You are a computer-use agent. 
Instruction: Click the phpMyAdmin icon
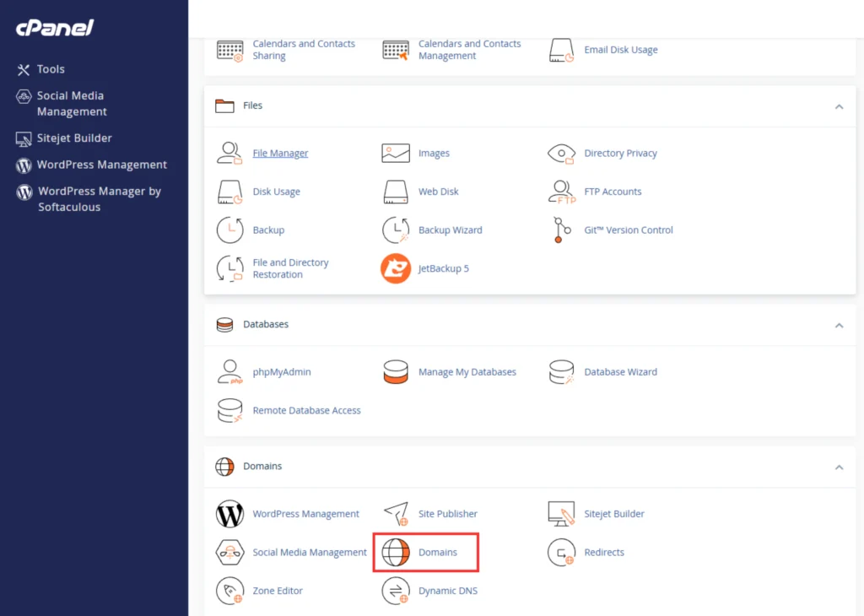(x=229, y=372)
